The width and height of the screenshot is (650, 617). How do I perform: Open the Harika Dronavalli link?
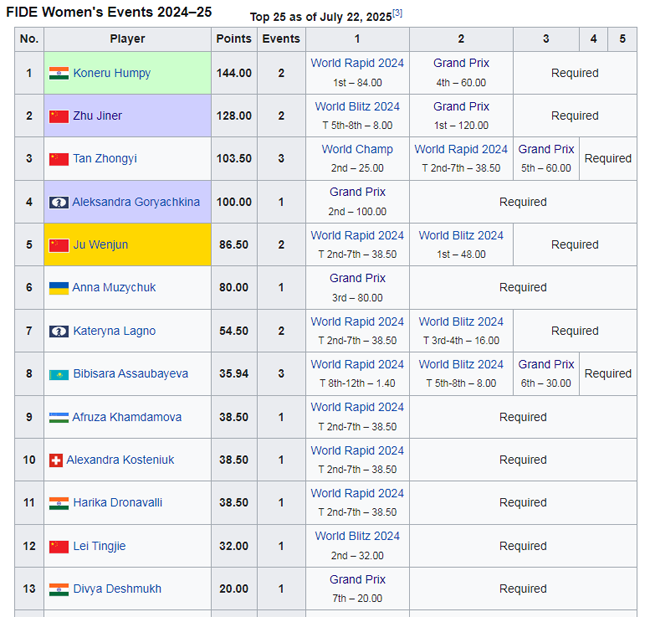117,503
